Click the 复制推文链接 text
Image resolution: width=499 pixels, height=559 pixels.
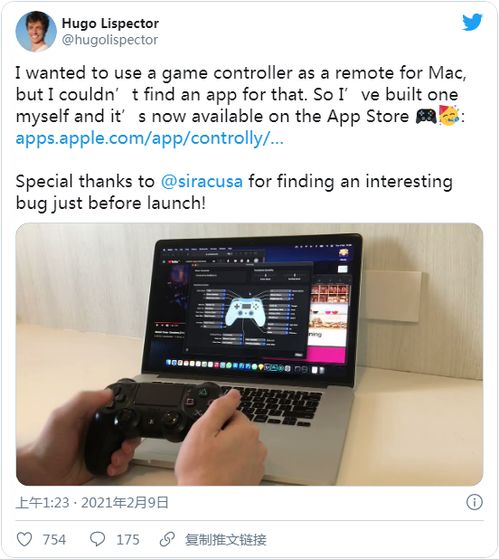point(225,540)
